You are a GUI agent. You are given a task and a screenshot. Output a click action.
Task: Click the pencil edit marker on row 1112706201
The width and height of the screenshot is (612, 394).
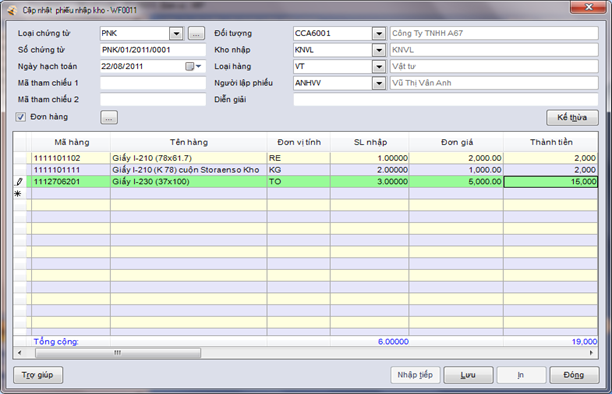click(x=19, y=182)
